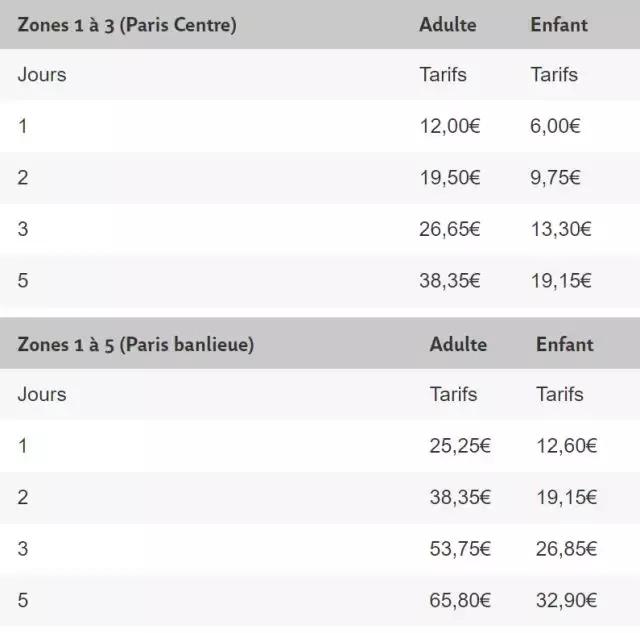Click the Zones 1 à 3 (Paris Centre) header
This screenshot has height=633, width=640.
click(127, 25)
